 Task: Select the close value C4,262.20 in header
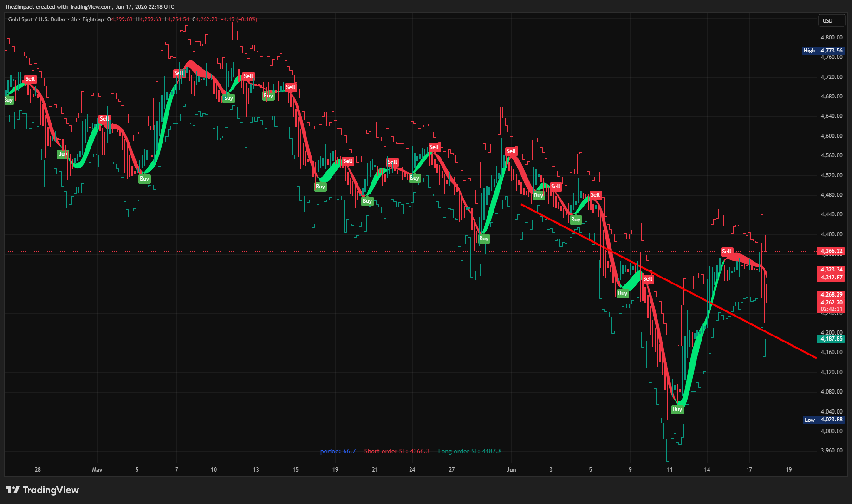tap(205, 19)
